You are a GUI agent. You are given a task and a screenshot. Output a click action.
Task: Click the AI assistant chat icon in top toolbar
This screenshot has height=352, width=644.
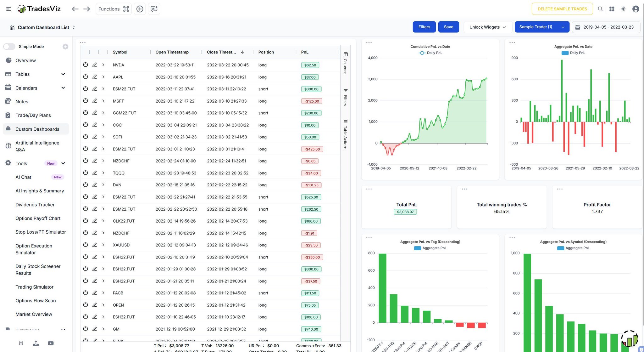pyautogui.click(x=154, y=9)
